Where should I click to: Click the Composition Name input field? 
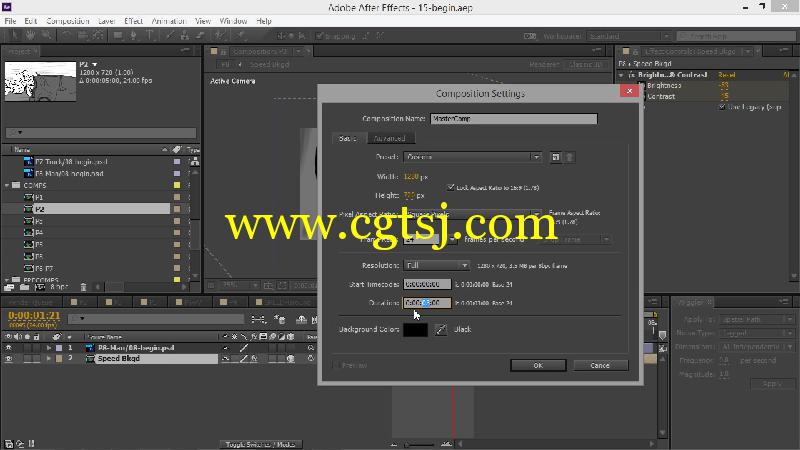click(x=513, y=118)
